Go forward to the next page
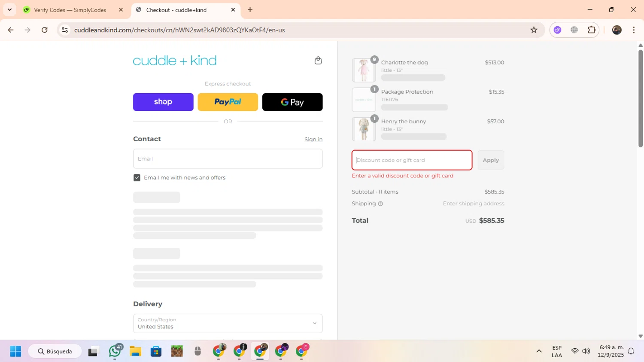644x362 pixels. 27,30
